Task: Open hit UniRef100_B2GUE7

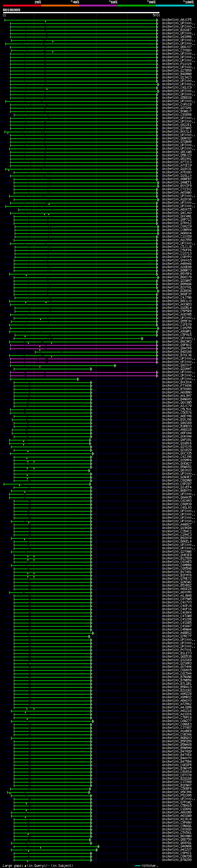Action: coord(177,30)
